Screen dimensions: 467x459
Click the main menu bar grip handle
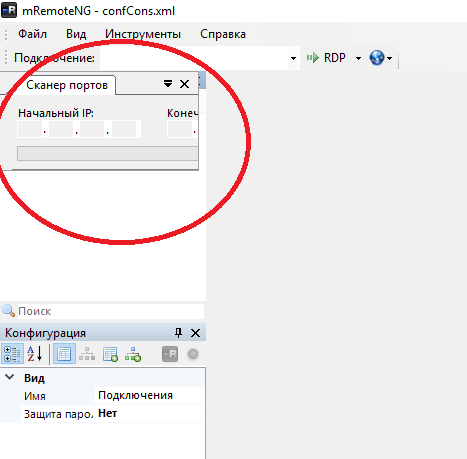pyautogui.click(x=6, y=34)
